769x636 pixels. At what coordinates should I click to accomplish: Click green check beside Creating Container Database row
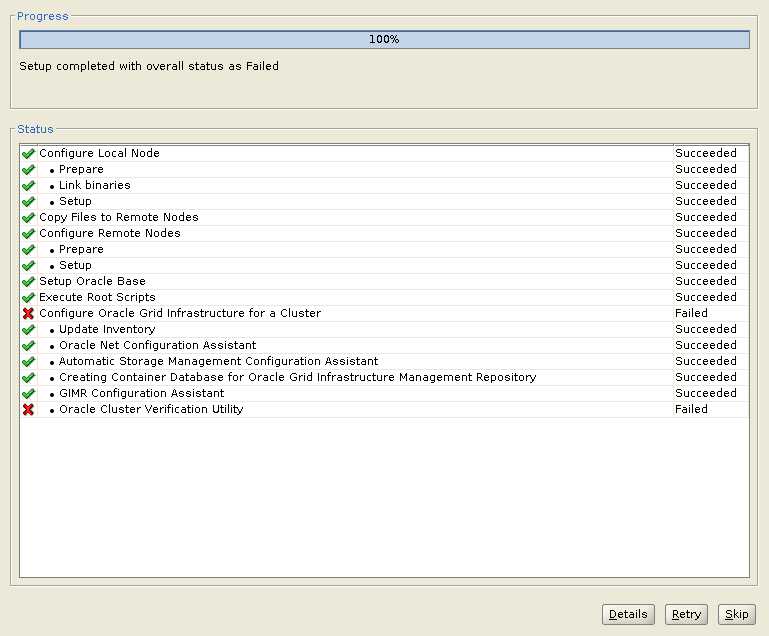click(28, 378)
